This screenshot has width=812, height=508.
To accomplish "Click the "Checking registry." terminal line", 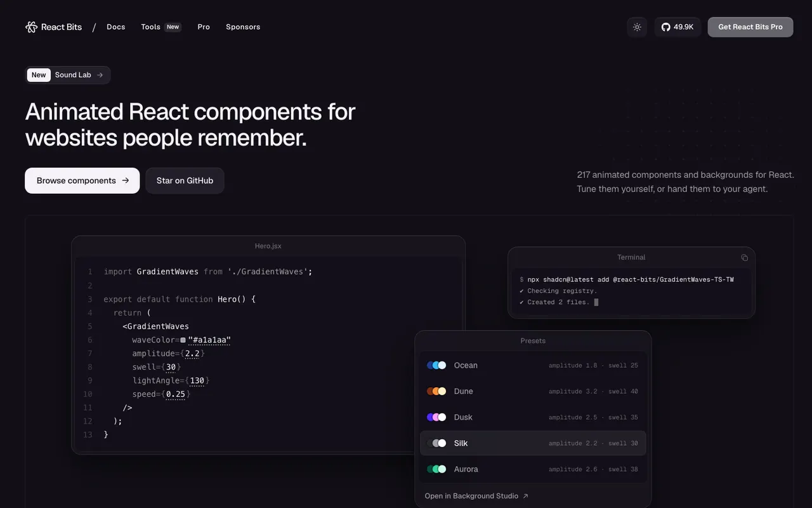I will [x=562, y=291].
